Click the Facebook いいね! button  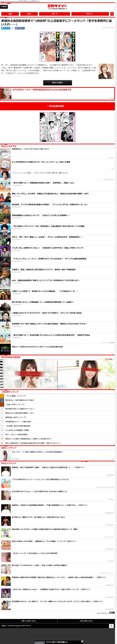click(20, 28)
